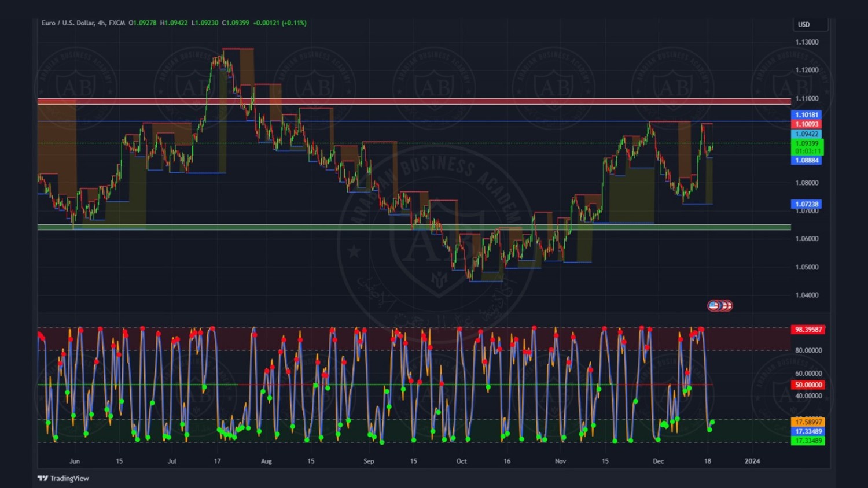Click the green 17.33489 indicator label
This screenshot has height=488, width=868.
808,441
